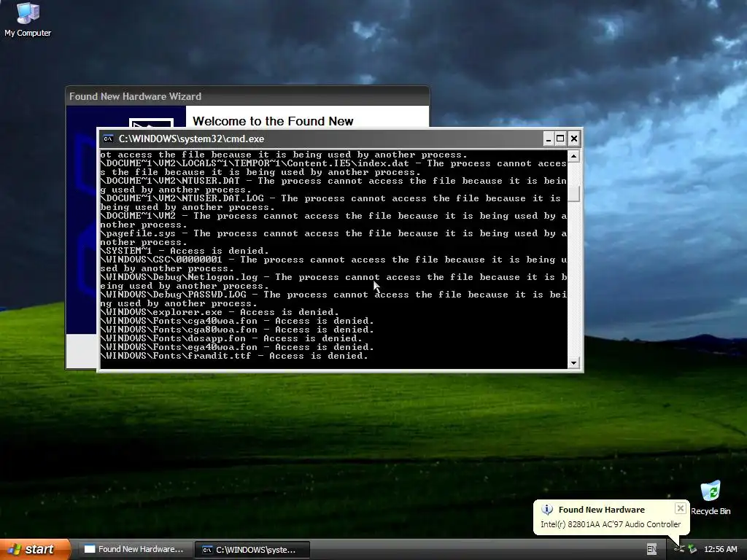Minimize the cmd.exe window
Viewport: 747px width, 560px height.
[x=548, y=139]
